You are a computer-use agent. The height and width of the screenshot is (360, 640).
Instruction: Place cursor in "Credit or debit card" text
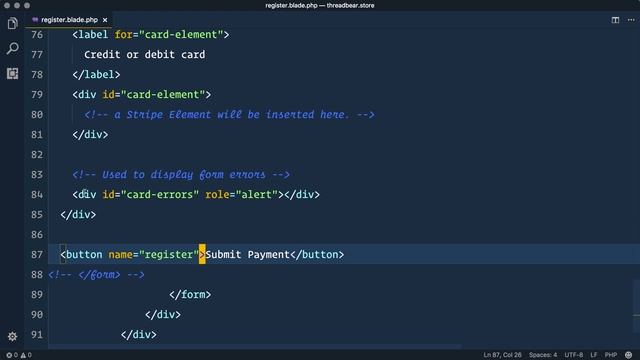(x=144, y=55)
